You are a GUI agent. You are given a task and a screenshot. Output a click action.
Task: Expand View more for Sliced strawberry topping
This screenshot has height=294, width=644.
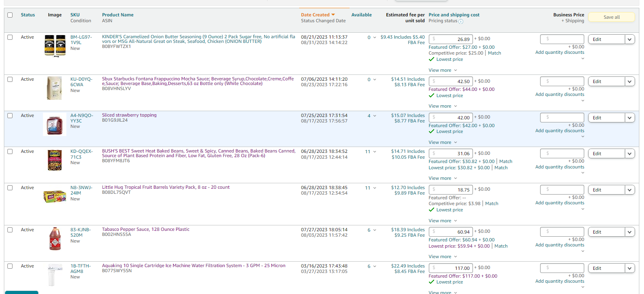(x=443, y=142)
